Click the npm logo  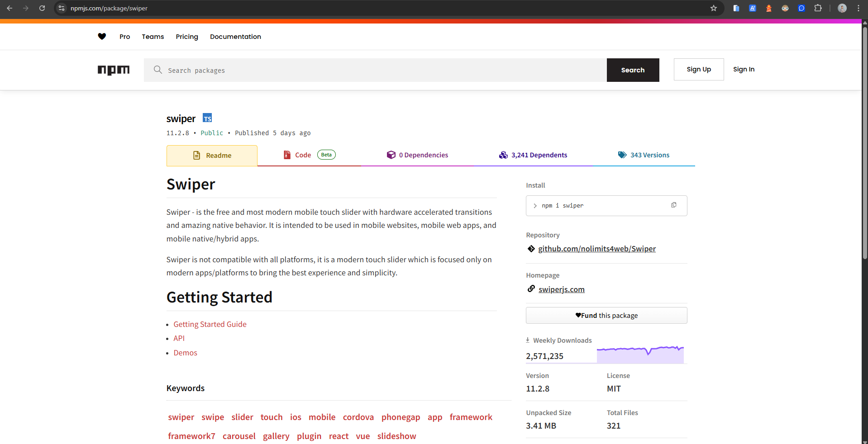click(114, 70)
